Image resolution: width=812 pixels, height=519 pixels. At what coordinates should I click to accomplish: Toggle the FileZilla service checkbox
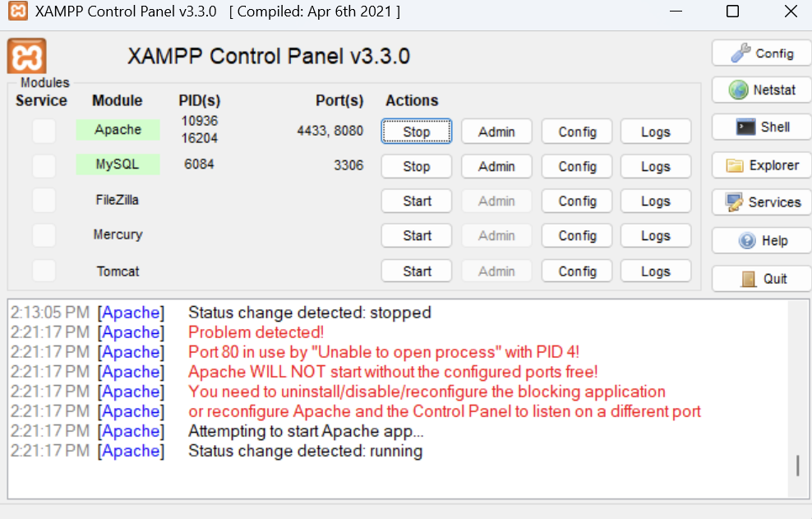[44, 201]
